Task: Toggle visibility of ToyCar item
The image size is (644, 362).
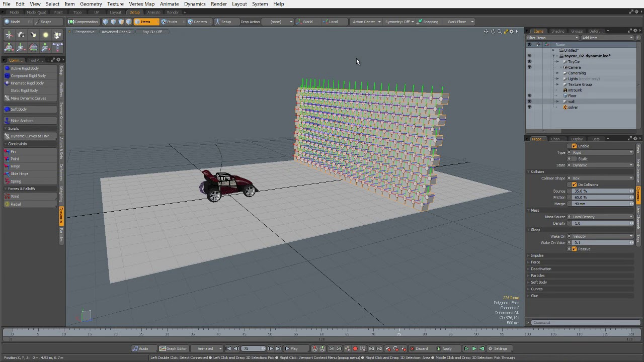Action: click(529, 62)
